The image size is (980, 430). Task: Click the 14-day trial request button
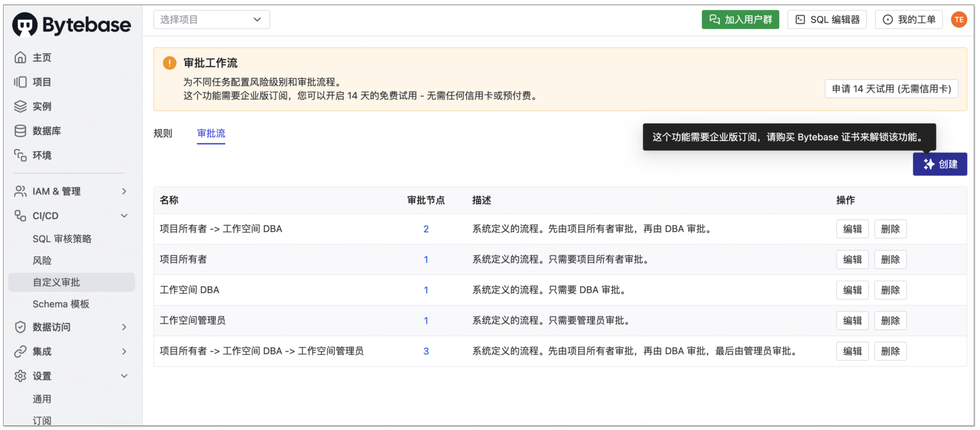click(x=891, y=89)
